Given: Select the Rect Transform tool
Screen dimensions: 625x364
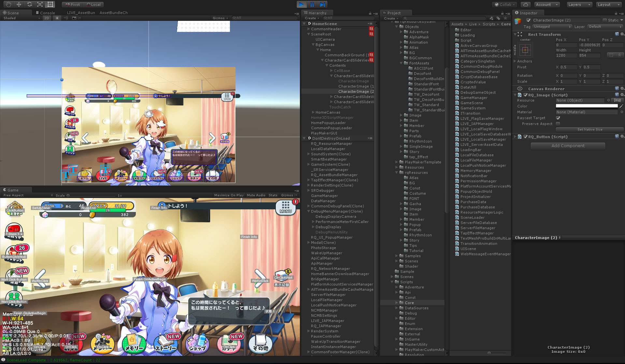Looking at the screenshot, I should [x=50, y=4].
